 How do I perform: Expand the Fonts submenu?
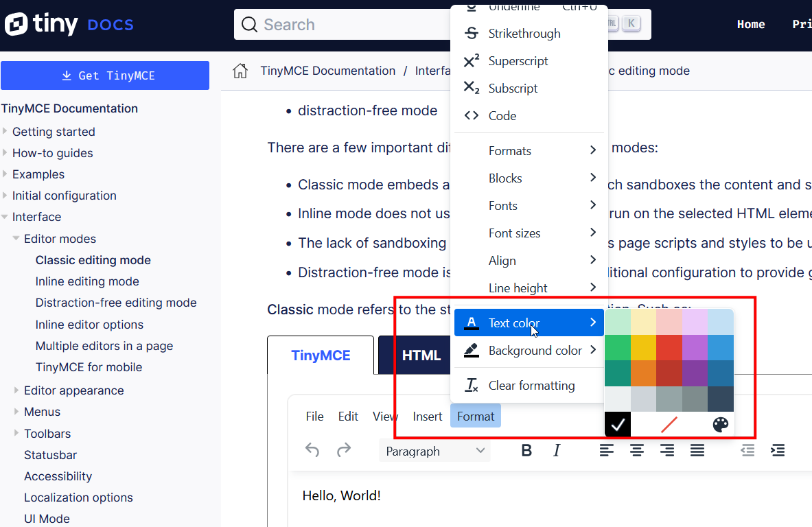tap(529, 206)
